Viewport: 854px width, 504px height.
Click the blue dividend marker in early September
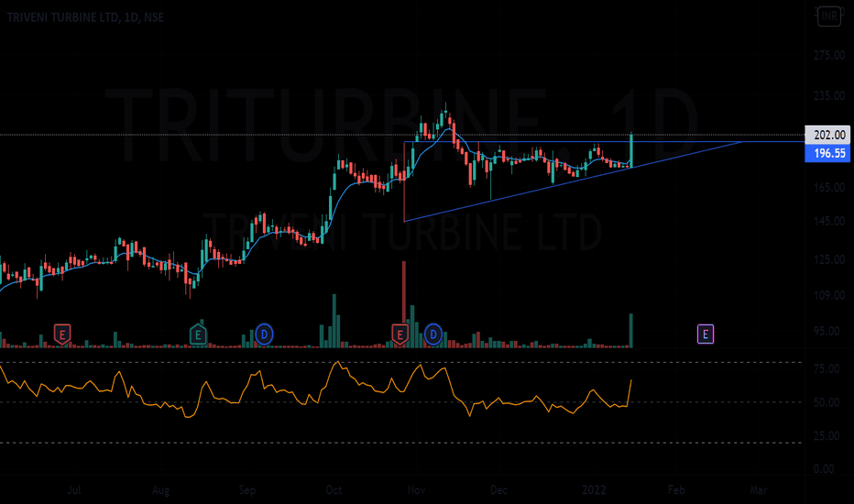(x=264, y=334)
